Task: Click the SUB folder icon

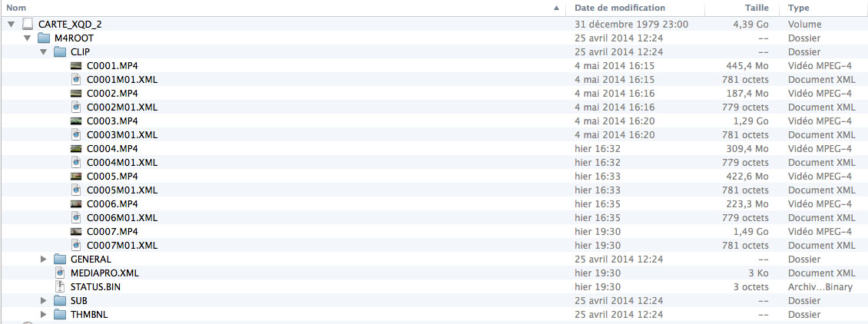Action: point(60,300)
